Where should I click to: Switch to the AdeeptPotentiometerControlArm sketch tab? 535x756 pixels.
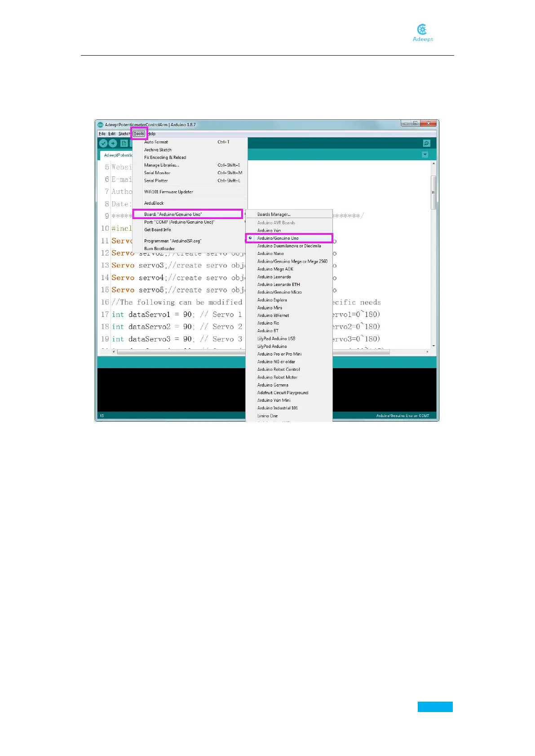(116, 155)
